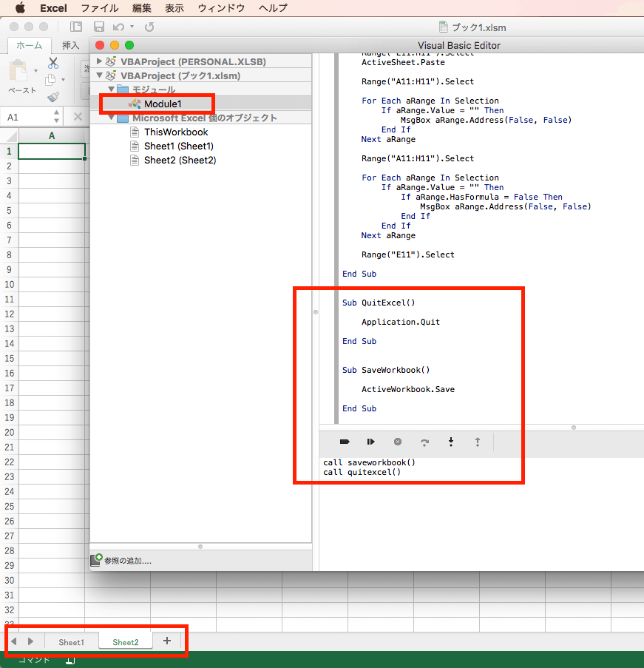This screenshot has width=644, height=668.
Task: Add a new sheet with plus button
Action: pyautogui.click(x=167, y=641)
